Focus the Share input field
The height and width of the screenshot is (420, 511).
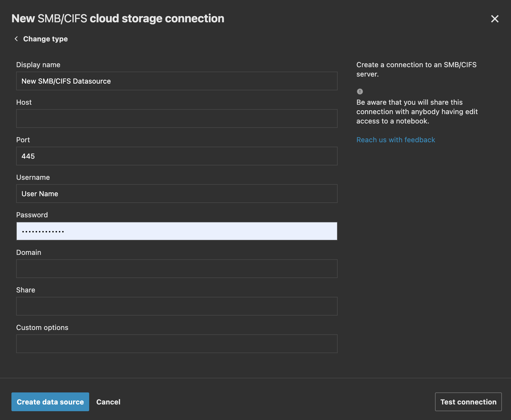[176, 306]
